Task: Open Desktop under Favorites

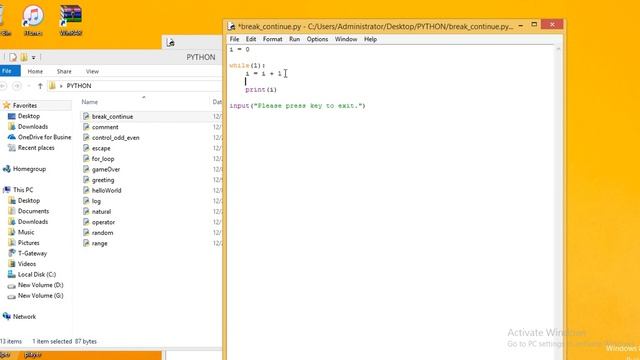Action: tap(29, 116)
